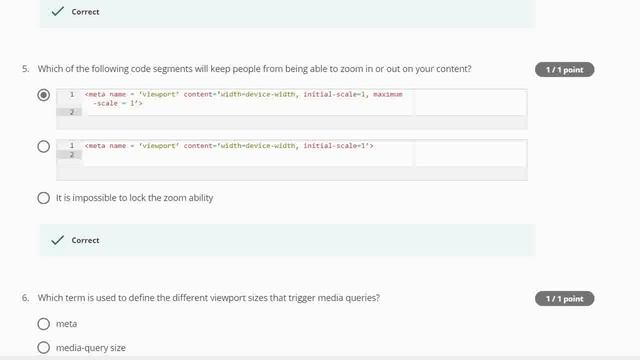Click the checkmark icon under question 5
The image size is (640, 360).
(x=58, y=240)
